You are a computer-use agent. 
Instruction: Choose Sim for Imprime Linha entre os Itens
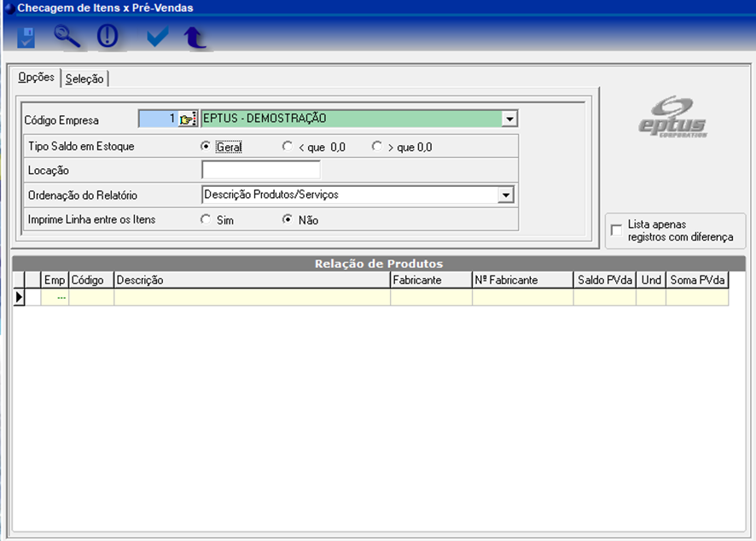pyautogui.click(x=205, y=219)
